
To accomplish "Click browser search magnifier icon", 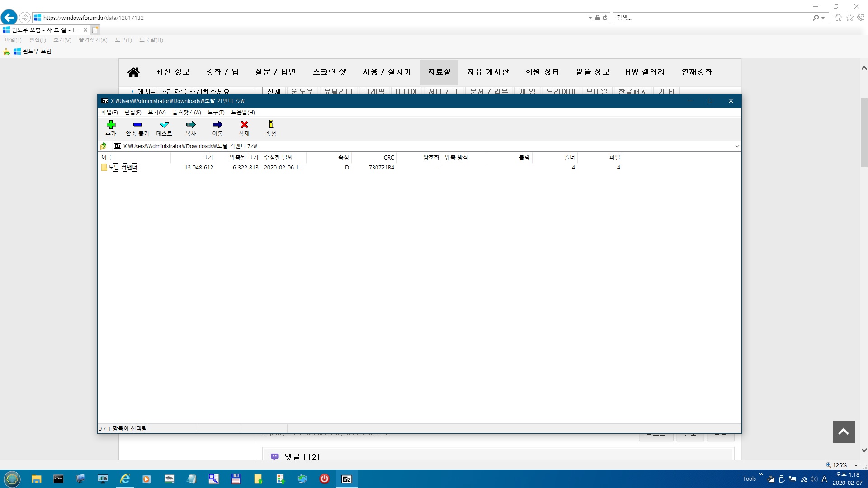I will pyautogui.click(x=816, y=18).
